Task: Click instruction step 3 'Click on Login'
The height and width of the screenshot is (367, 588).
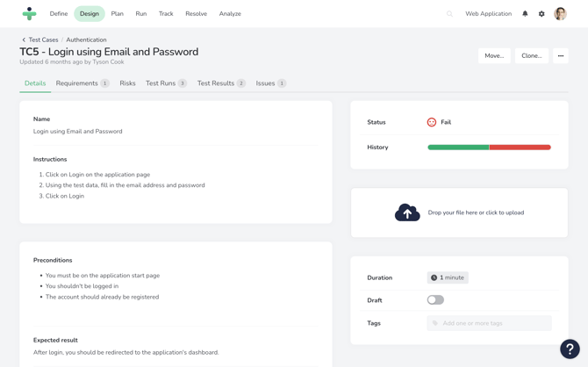Action: pyautogui.click(x=64, y=196)
